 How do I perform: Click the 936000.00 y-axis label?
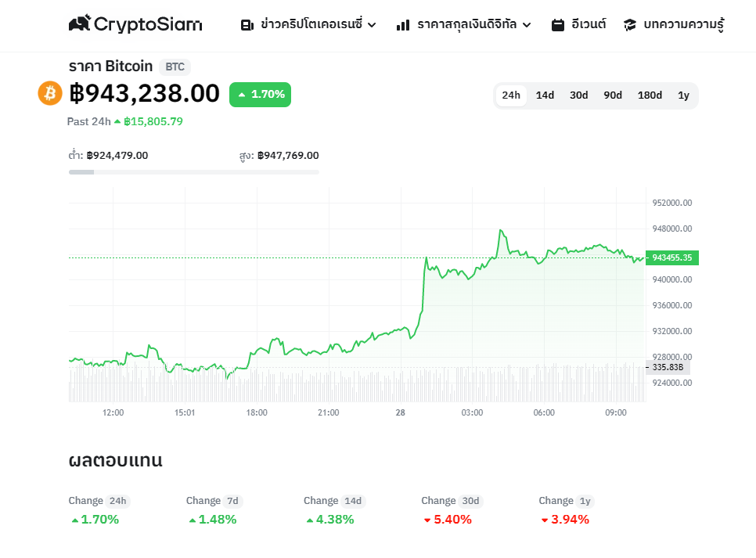pos(672,305)
